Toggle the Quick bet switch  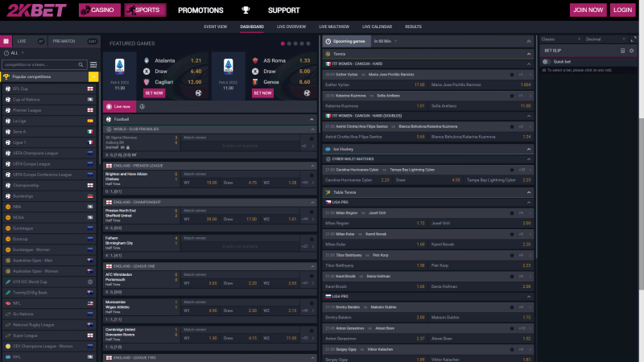[547, 62]
